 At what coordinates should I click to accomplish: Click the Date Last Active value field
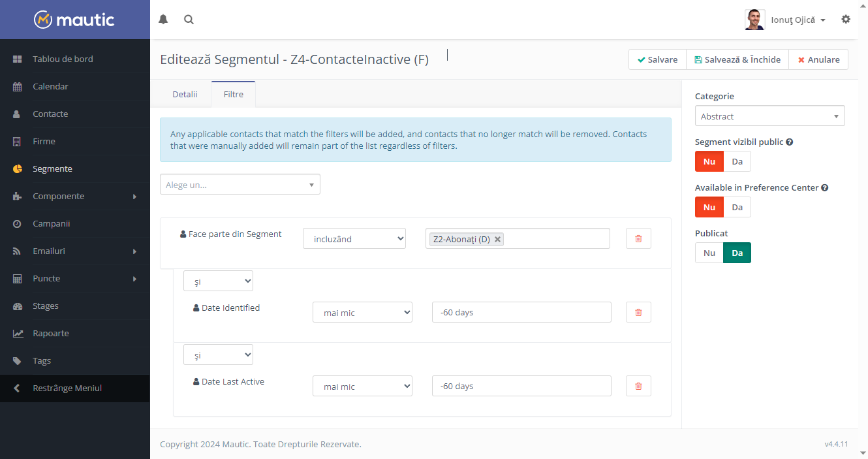(x=521, y=386)
